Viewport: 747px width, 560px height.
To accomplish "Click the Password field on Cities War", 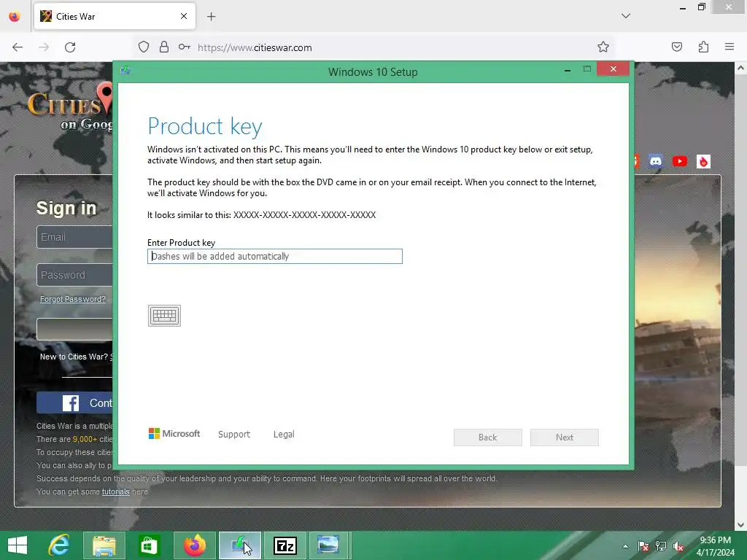I will click(x=75, y=275).
